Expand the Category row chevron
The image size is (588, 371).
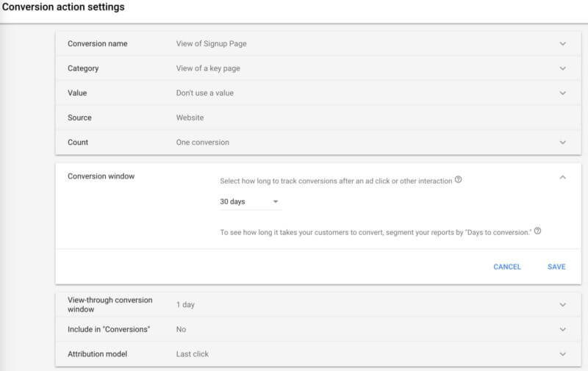[x=563, y=68]
